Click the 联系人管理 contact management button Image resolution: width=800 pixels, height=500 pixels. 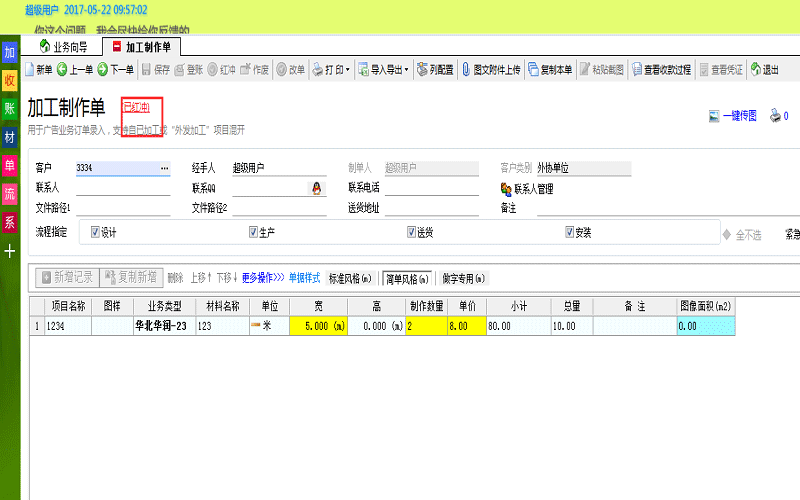coord(526,188)
